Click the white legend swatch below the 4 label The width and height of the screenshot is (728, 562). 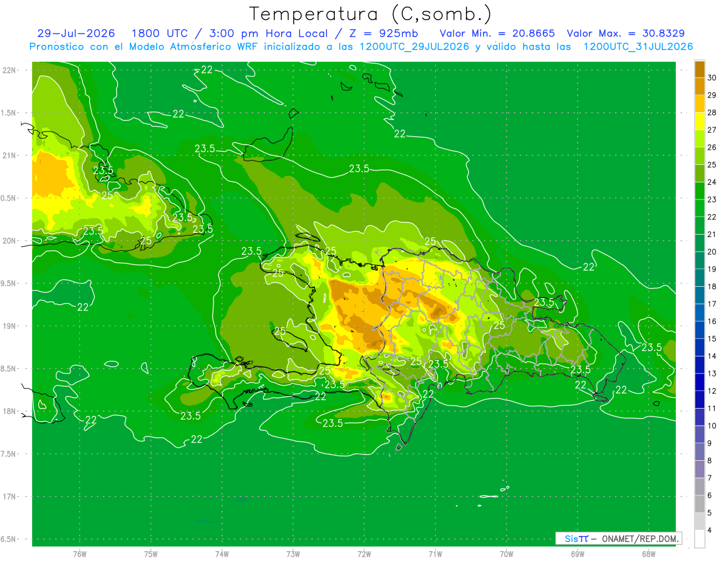(699, 539)
